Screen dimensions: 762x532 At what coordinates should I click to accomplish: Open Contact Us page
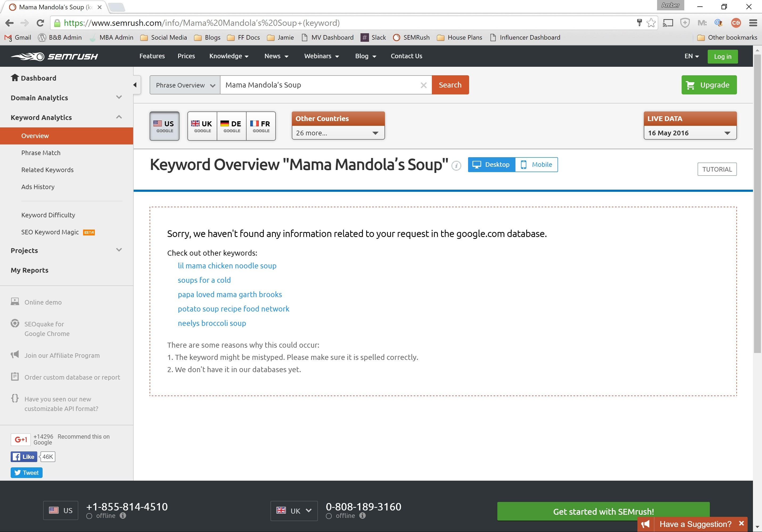pyautogui.click(x=406, y=56)
